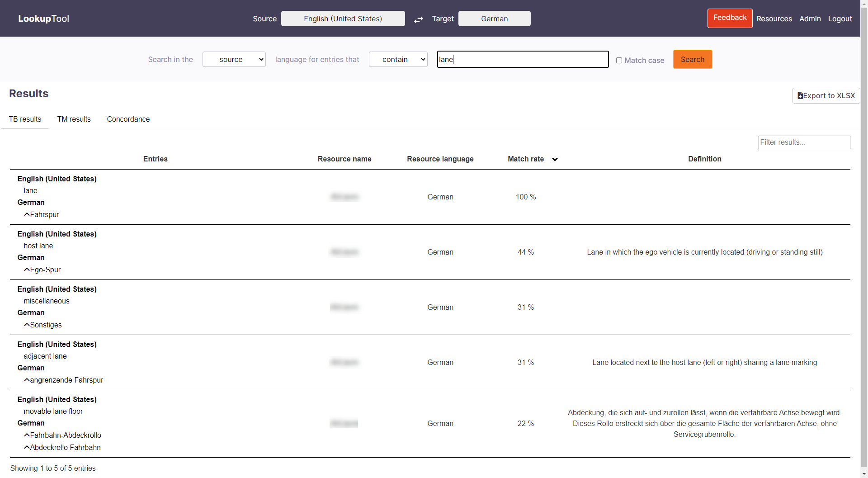This screenshot has height=478, width=868.
Task: Click the caret icon before Fahrspur
Action: click(27, 214)
